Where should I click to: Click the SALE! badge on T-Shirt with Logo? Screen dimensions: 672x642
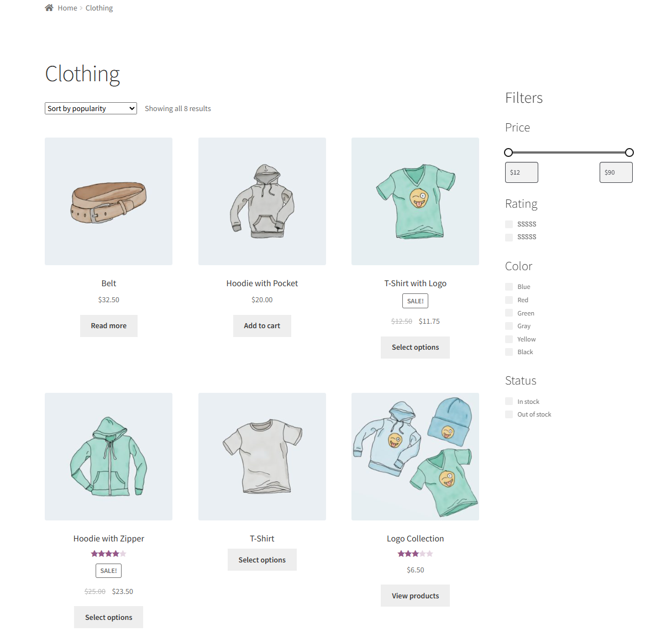pos(416,301)
